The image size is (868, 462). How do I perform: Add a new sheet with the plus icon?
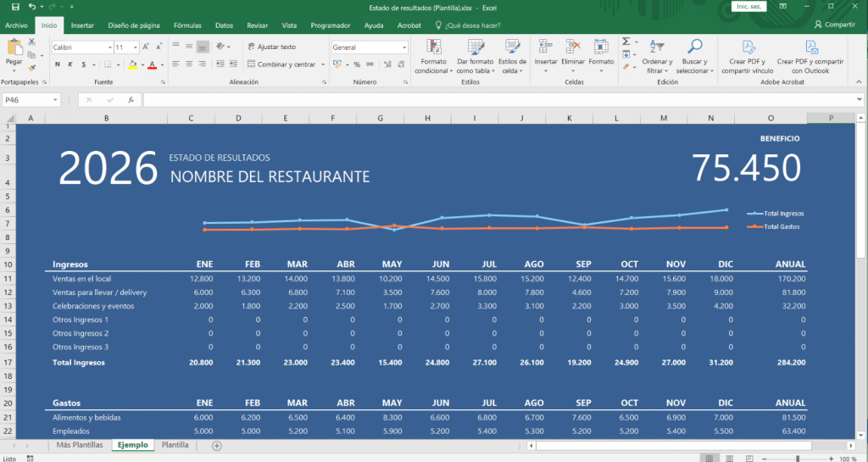coord(217,445)
